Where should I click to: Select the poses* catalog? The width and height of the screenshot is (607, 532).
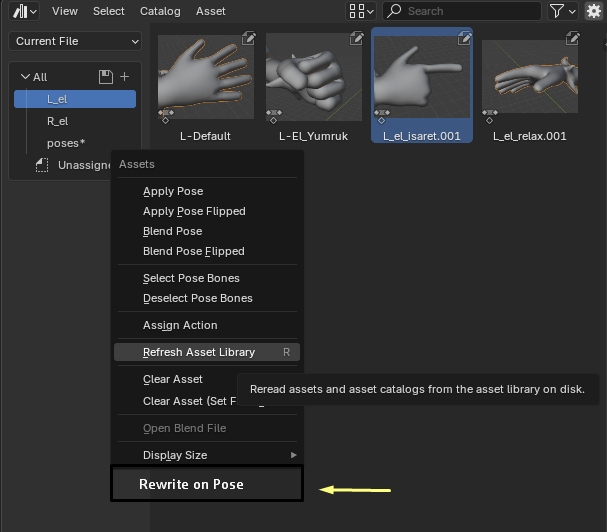pyautogui.click(x=66, y=143)
